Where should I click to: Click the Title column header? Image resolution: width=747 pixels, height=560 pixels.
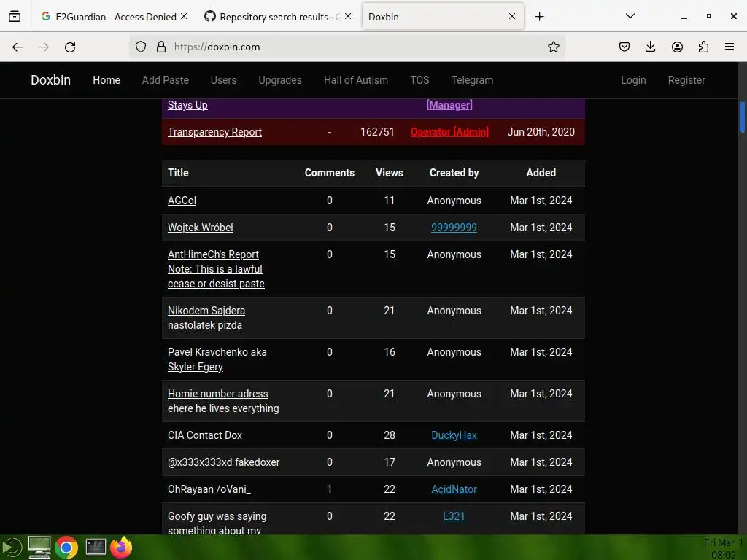coord(178,173)
